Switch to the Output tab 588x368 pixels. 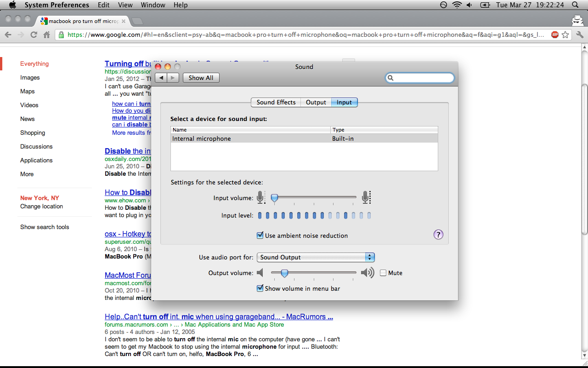click(316, 102)
